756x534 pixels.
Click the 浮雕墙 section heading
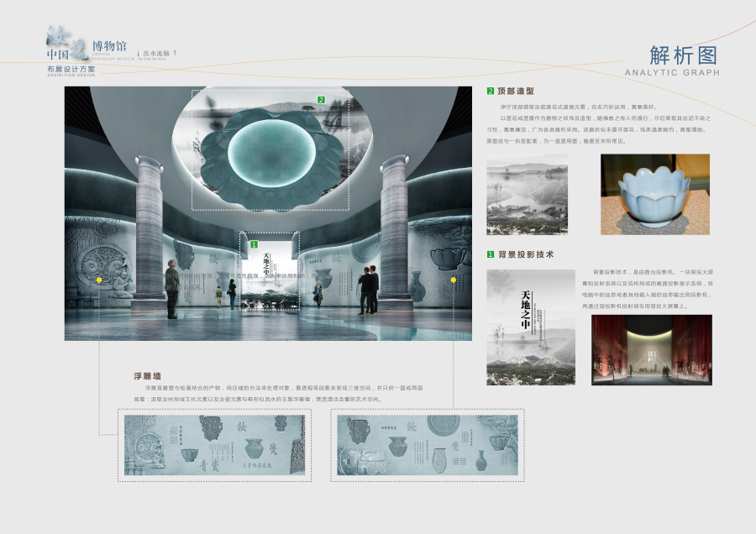click(147, 376)
